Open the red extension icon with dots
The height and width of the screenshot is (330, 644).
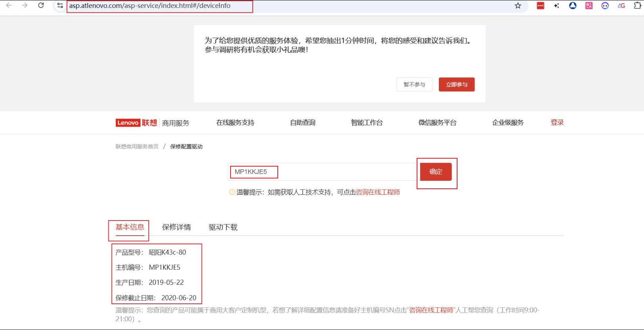click(540, 6)
